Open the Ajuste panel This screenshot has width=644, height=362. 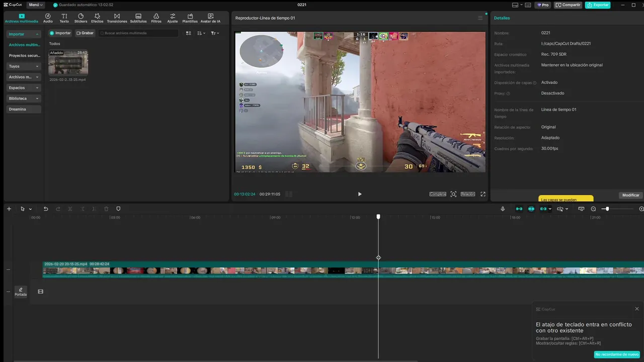pos(173,18)
